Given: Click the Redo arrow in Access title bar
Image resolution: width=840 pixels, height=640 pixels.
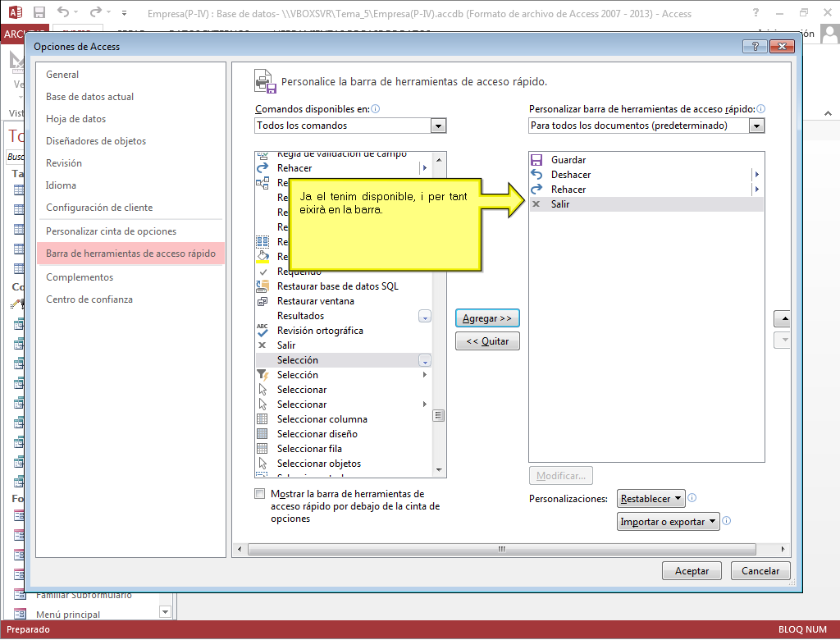Looking at the screenshot, I should coord(95,12).
